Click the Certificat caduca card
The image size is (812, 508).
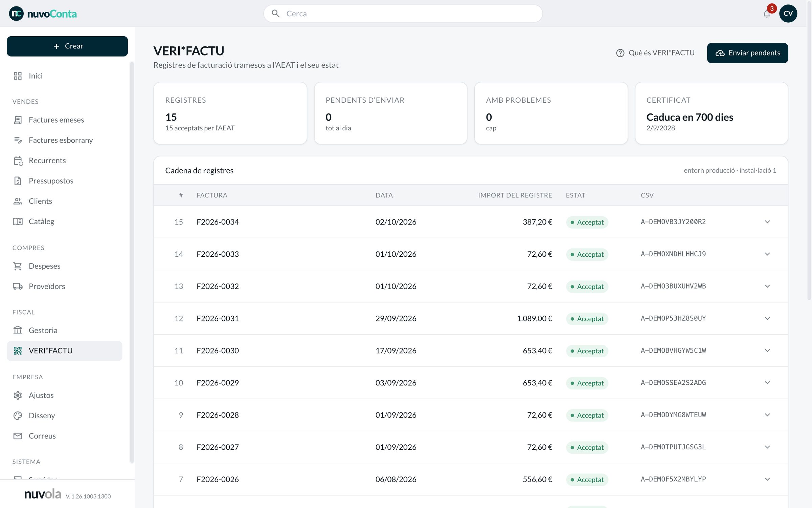tap(711, 113)
